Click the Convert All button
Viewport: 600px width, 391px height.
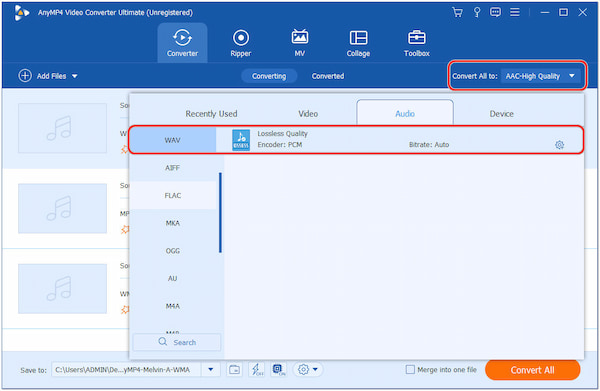point(532,370)
